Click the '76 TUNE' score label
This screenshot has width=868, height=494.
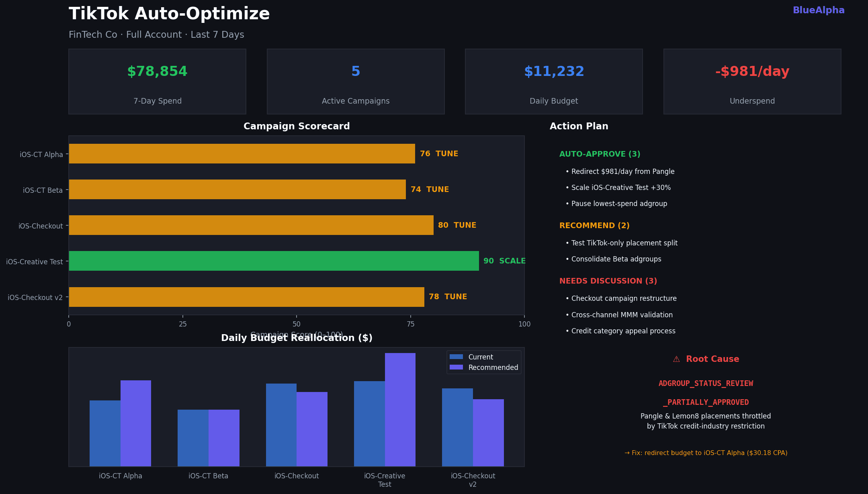pyautogui.click(x=439, y=154)
